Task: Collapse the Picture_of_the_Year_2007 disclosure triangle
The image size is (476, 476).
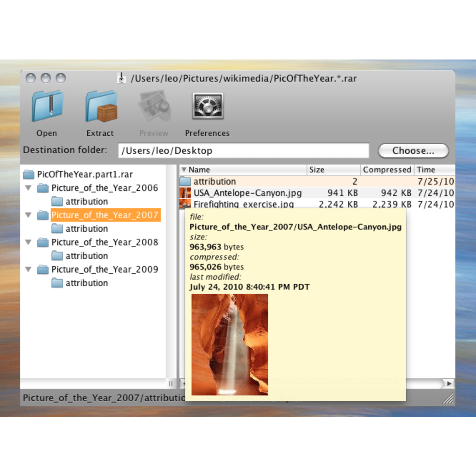Action: click(x=28, y=215)
